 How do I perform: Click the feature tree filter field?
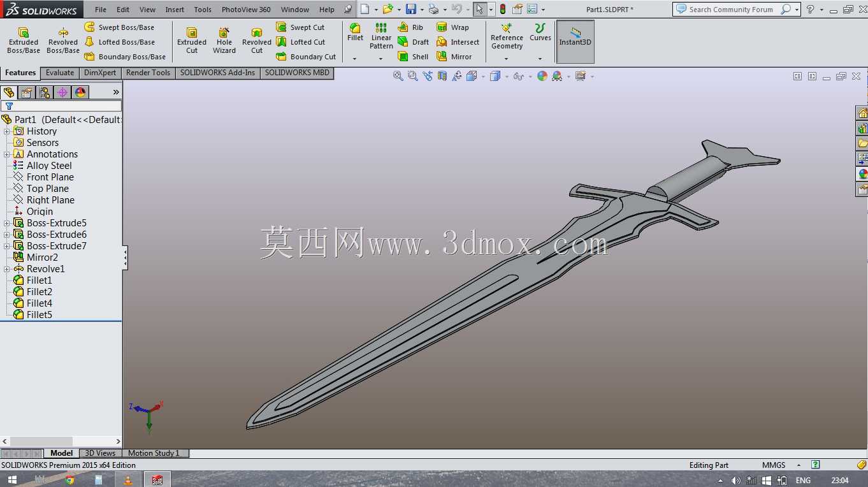click(x=61, y=106)
